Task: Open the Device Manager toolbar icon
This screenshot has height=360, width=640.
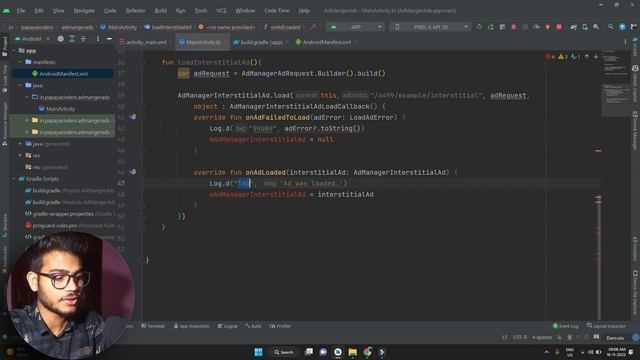Action: click(x=585, y=27)
